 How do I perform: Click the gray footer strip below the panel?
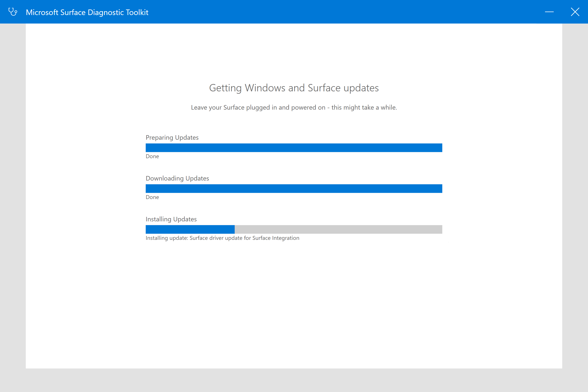coord(294,380)
